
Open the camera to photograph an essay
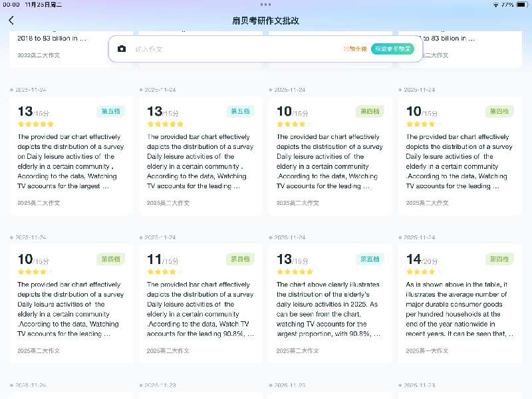pyautogui.click(x=122, y=49)
